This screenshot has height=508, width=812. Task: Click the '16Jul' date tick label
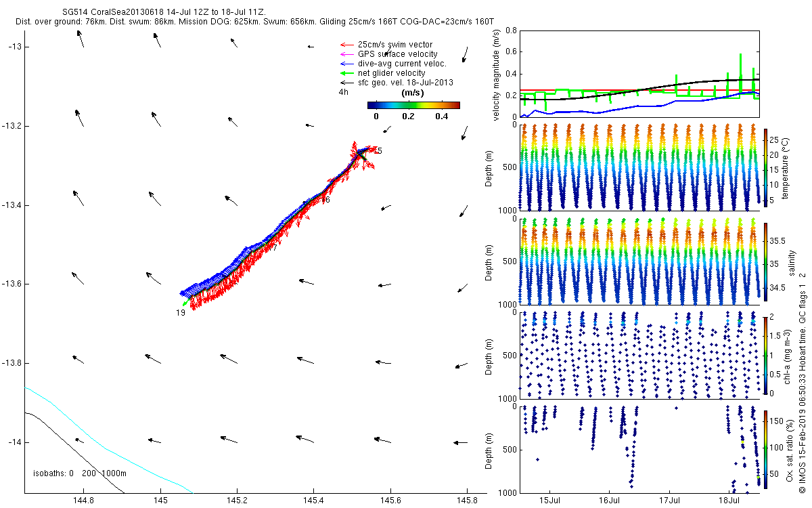610,501
